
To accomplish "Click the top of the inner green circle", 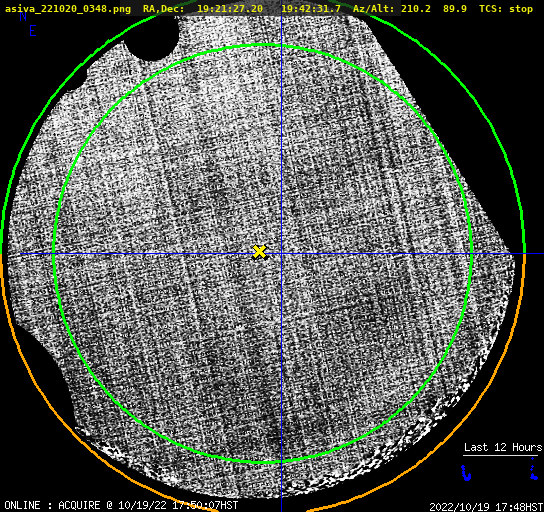I will click(263, 45).
